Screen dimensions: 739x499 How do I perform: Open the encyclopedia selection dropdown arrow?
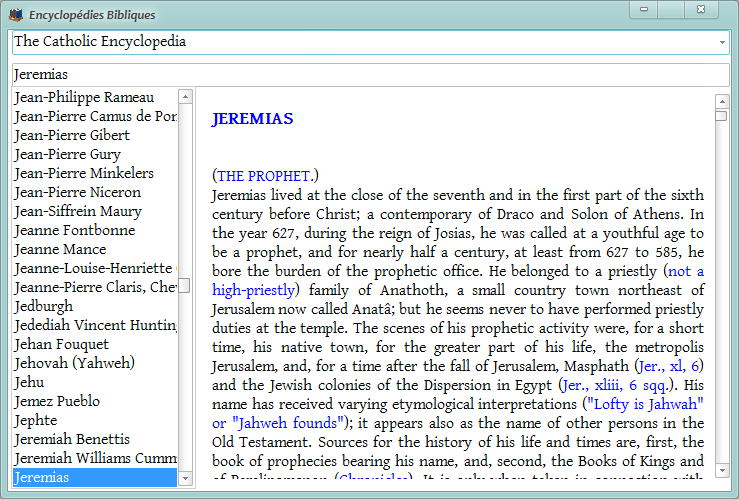[722, 42]
